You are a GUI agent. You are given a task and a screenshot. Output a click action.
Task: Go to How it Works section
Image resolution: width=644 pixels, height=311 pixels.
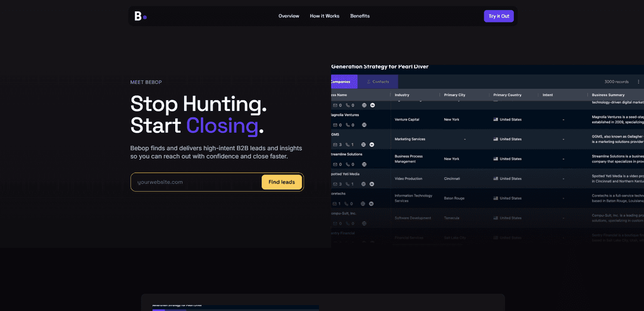324,16
